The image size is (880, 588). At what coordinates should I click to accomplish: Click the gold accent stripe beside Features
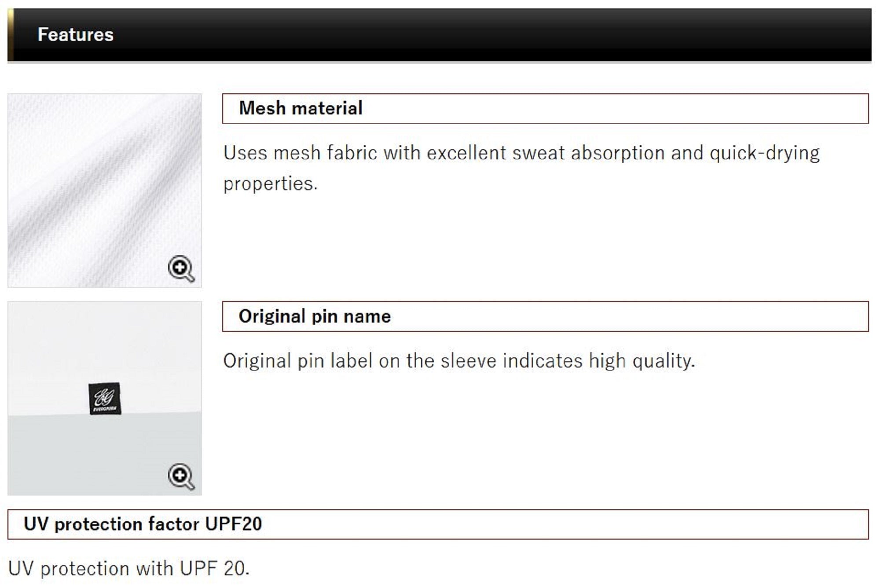click(11, 35)
